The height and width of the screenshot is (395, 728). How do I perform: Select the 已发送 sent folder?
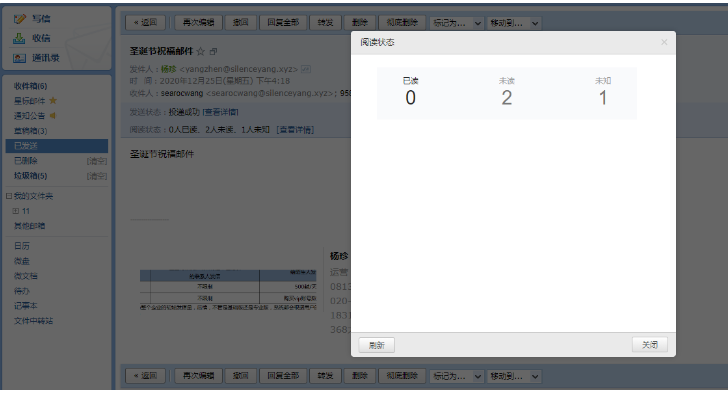[57, 146]
